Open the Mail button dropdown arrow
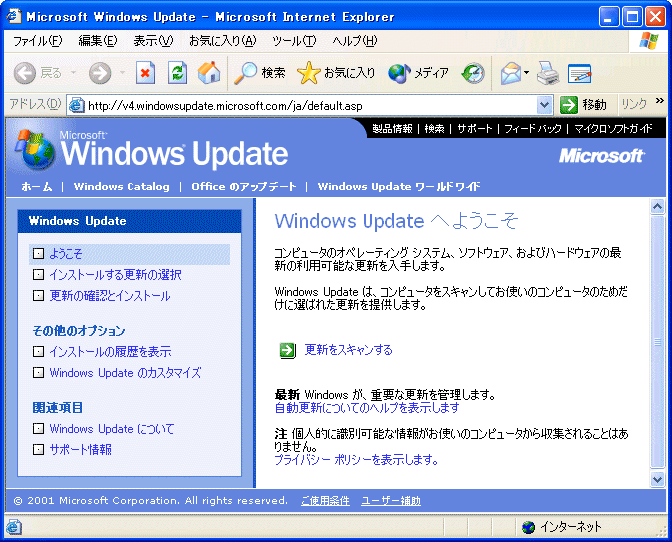The height and width of the screenshot is (542, 672). [x=526, y=73]
